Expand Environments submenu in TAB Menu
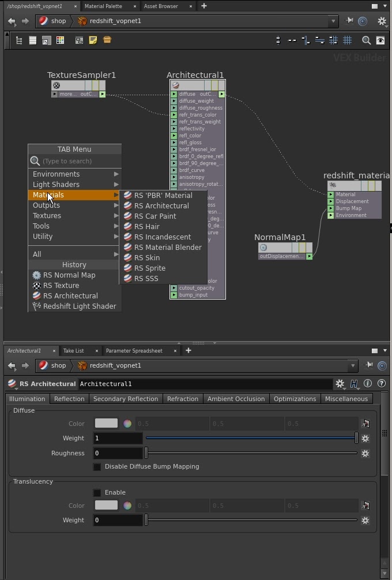The width and height of the screenshot is (392, 580). pos(74,174)
